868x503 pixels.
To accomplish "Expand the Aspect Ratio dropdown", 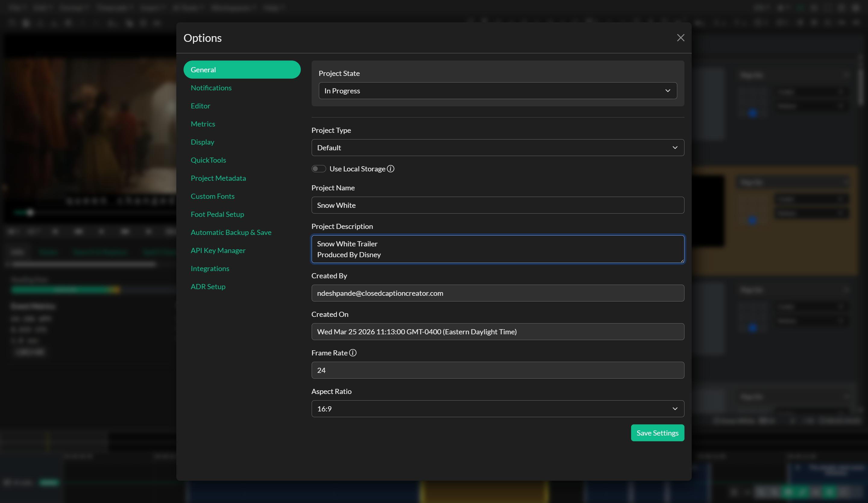I will click(x=498, y=409).
